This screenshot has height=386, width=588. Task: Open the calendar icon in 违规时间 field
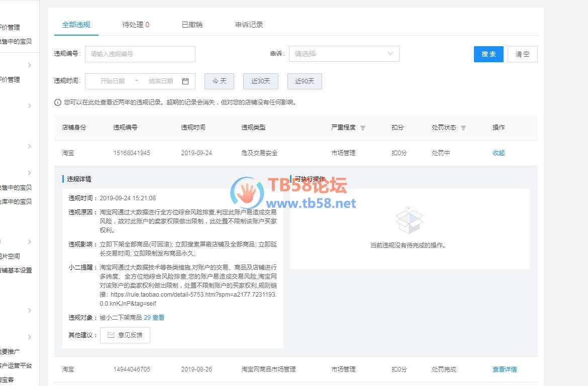coord(185,81)
